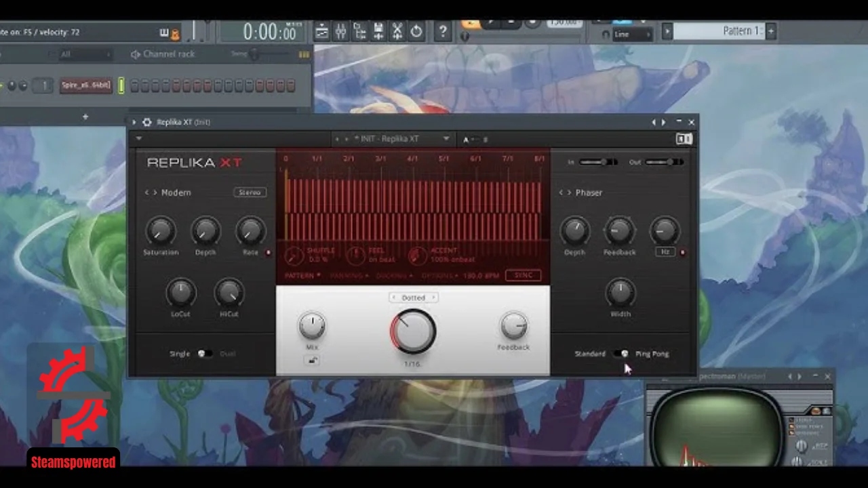Click the Feel on-beat icon
This screenshot has height=488, width=868.
[355, 256]
